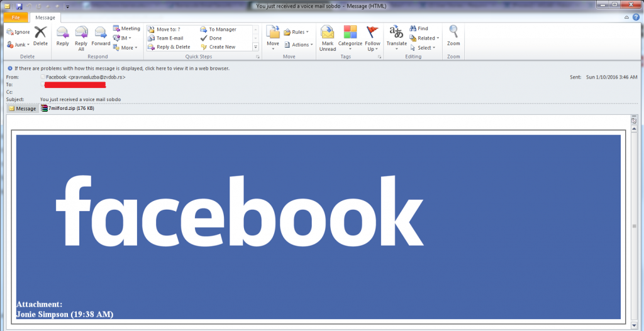644x331 pixels.
Task: Pick the To Manager quick step
Action: coord(218,30)
